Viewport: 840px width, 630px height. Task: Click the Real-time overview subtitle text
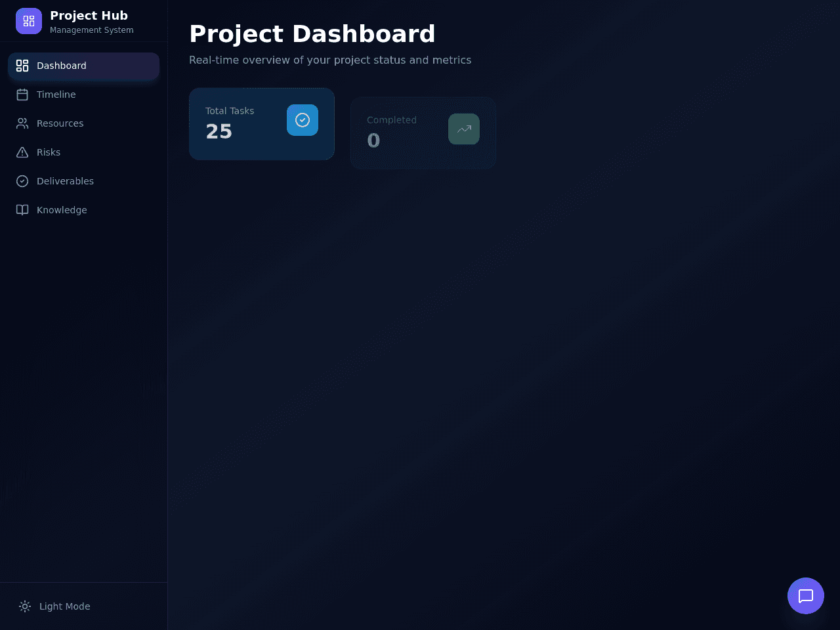coord(330,60)
